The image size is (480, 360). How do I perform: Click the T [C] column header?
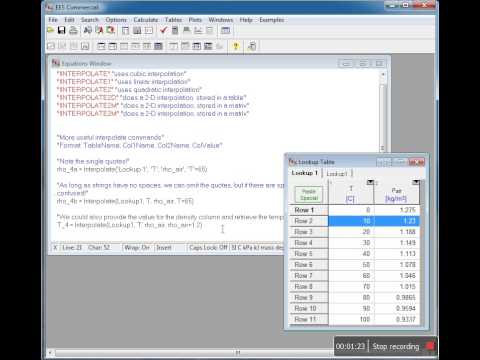point(351,193)
